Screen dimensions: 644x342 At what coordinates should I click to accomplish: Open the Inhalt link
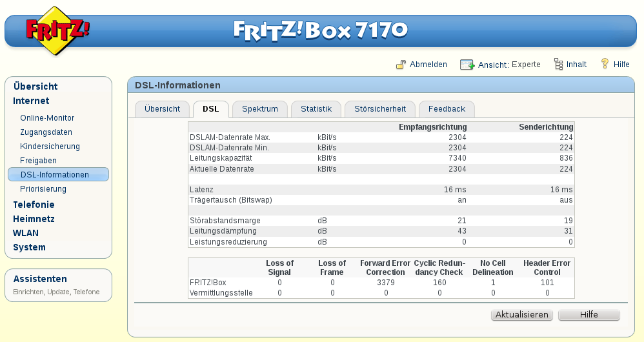(x=576, y=65)
